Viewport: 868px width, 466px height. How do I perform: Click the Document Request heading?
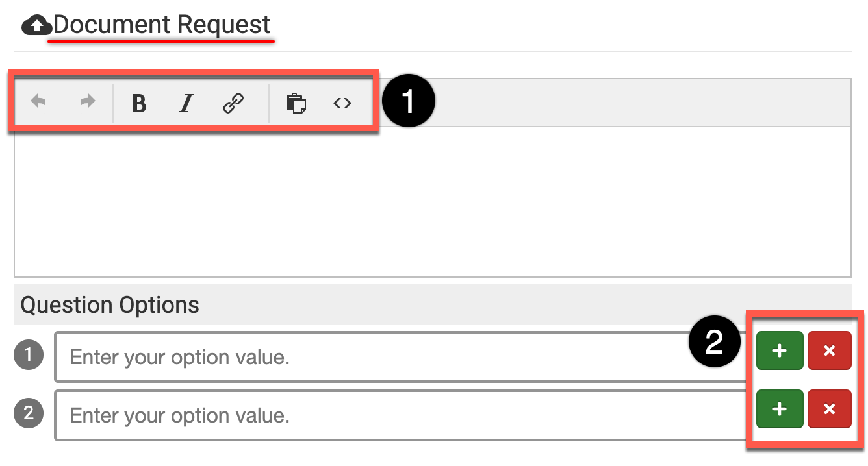(162, 25)
